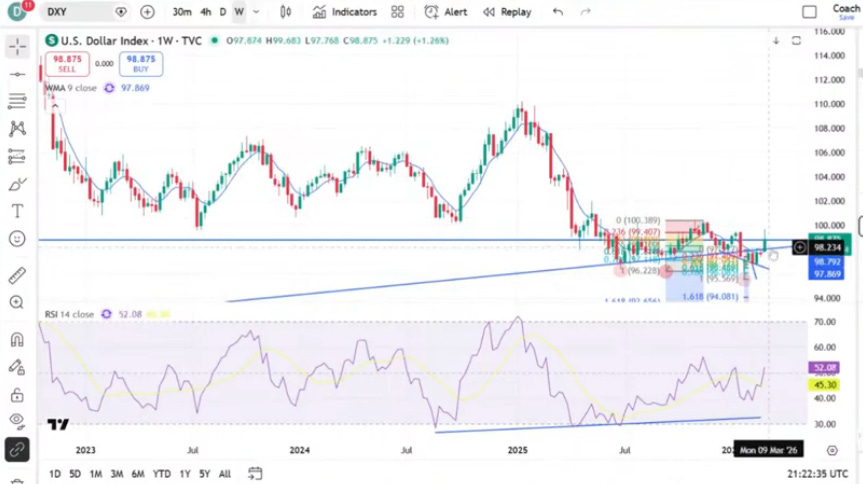Show All available chart data
Screen dimensions: 863x484
(225, 474)
